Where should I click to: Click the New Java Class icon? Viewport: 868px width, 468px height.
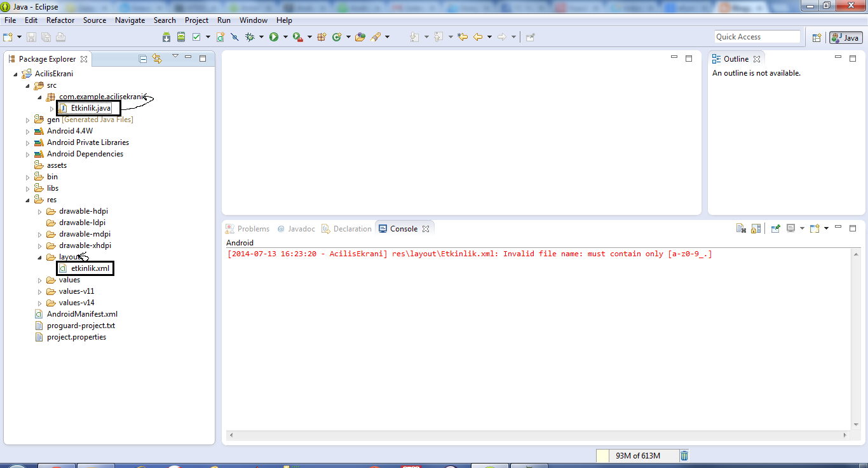tap(337, 37)
